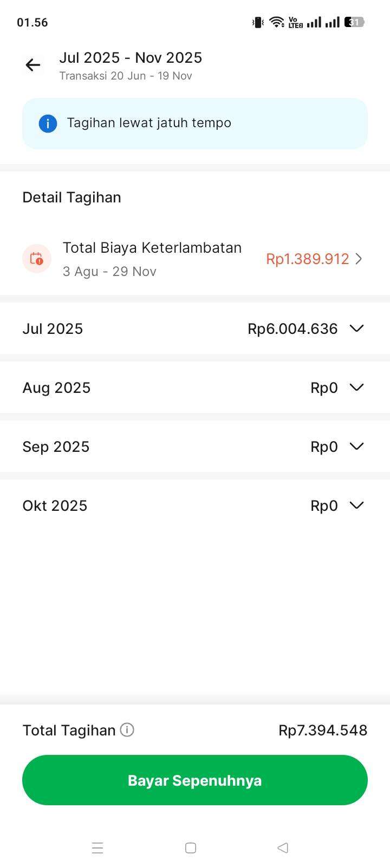Tap the late fee calendar icon
Image resolution: width=390 pixels, height=868 pixels.
37,259
